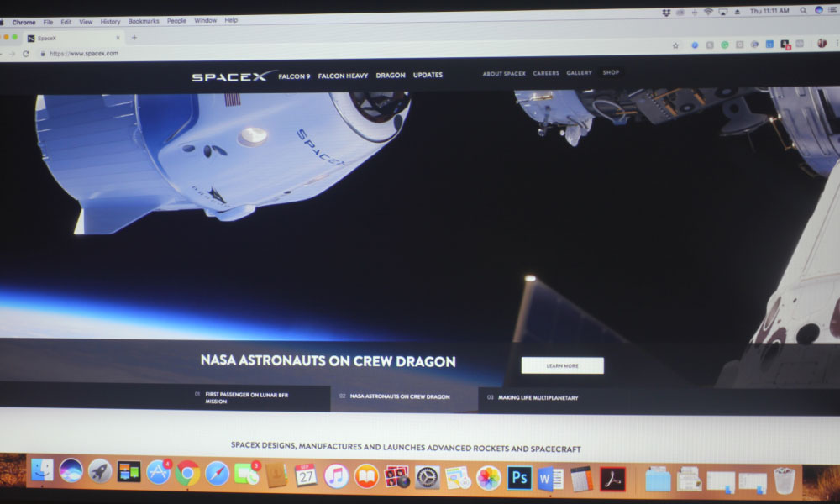Open a new browser tab
840x504 pixels.
pos(134,38)
